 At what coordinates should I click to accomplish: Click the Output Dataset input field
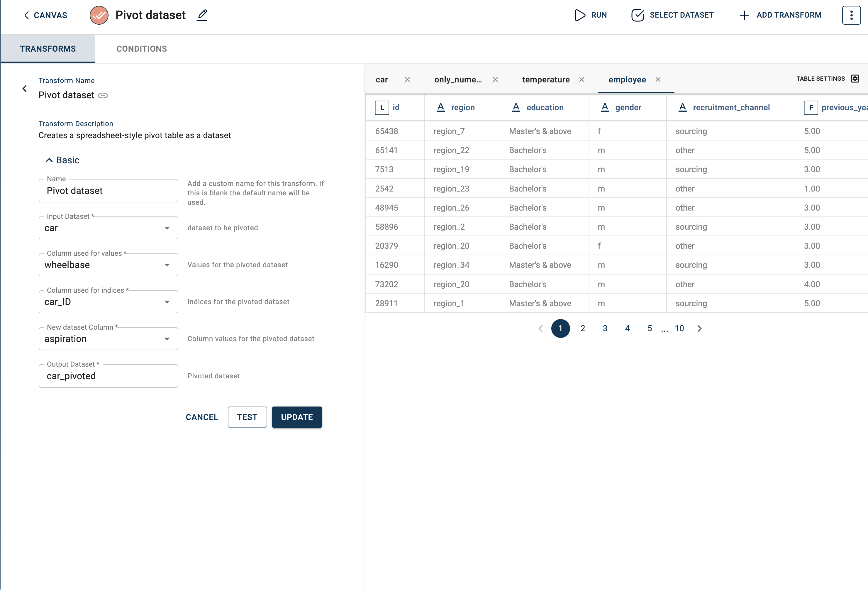108,376
